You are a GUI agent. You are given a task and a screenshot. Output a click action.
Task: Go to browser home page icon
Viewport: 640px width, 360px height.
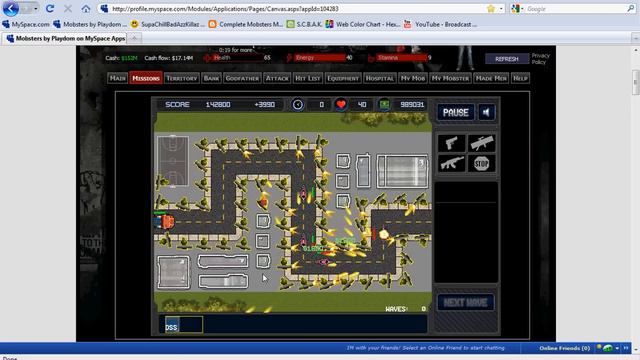86,8
